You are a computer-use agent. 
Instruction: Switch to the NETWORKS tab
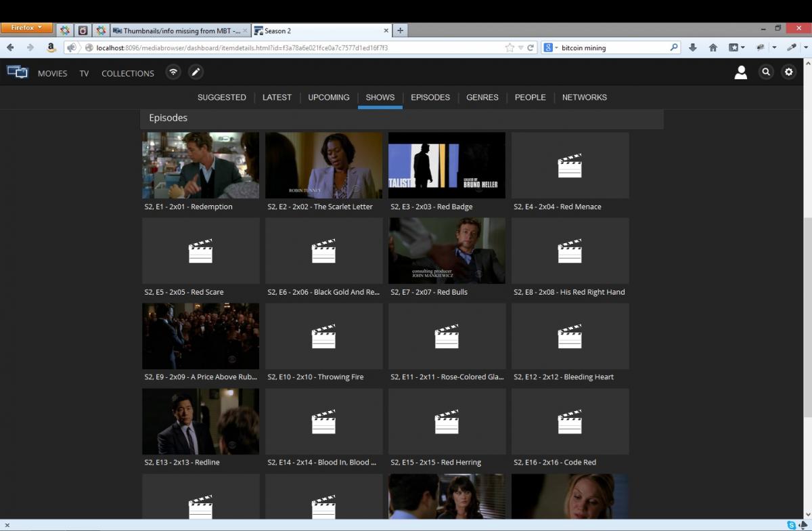pyautogui.click(x=585, y=98)
